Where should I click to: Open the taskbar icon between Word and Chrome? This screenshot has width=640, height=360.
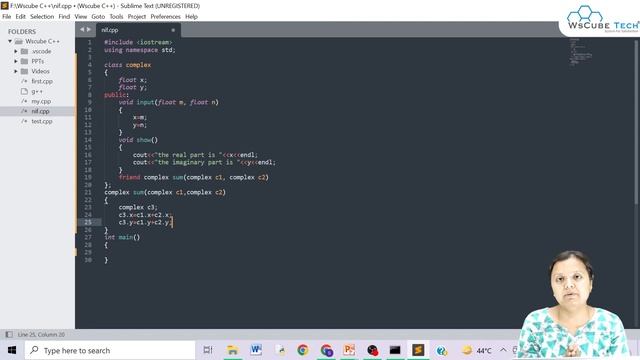pos(280,350)
